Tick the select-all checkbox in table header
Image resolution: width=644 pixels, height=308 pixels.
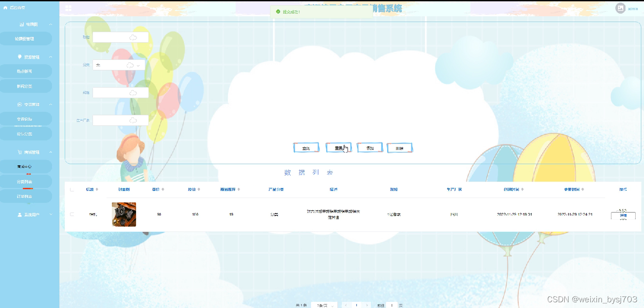(72, 189)
